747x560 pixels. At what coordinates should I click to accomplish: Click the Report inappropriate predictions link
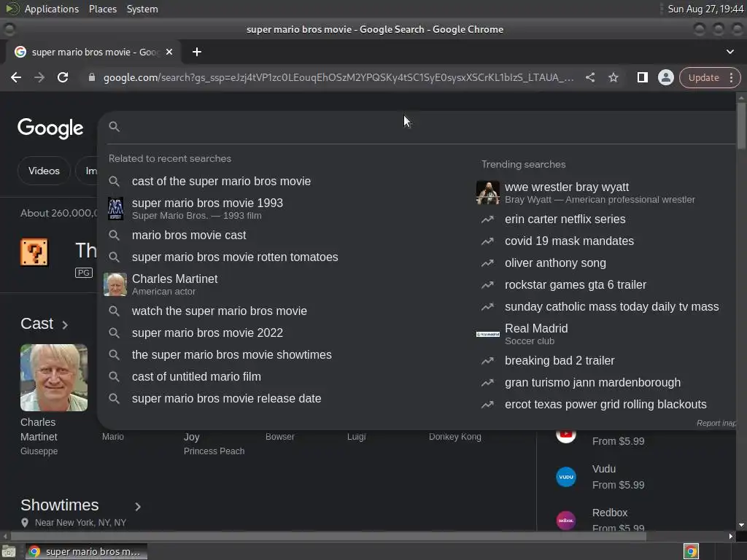(716, 424)
